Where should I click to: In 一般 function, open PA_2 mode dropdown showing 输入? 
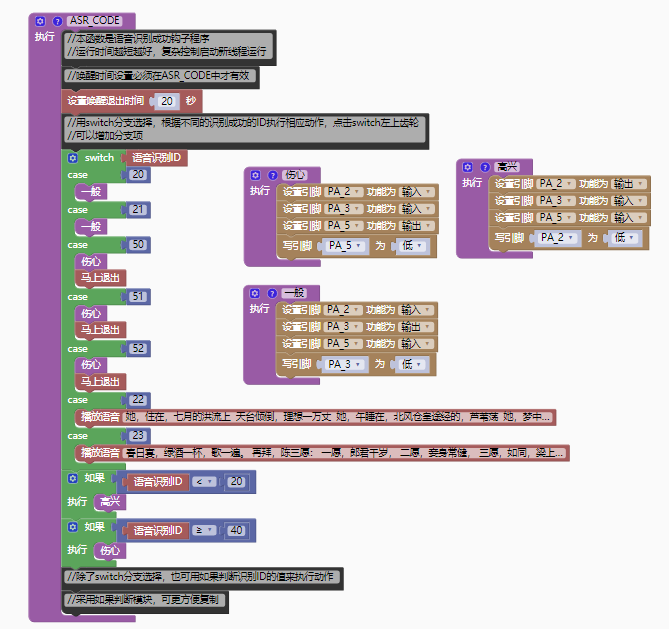[416, 310]
